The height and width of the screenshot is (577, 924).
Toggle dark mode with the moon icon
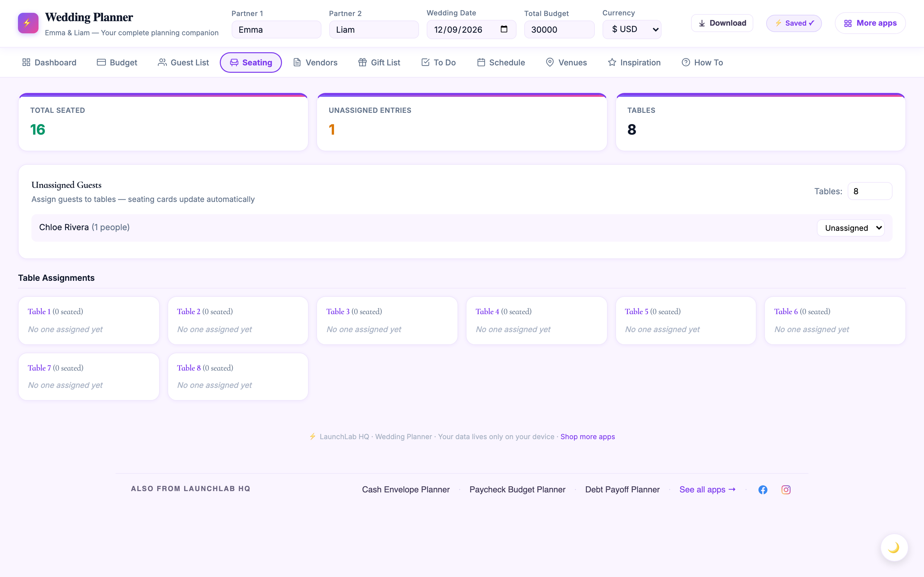coord(894,548)
